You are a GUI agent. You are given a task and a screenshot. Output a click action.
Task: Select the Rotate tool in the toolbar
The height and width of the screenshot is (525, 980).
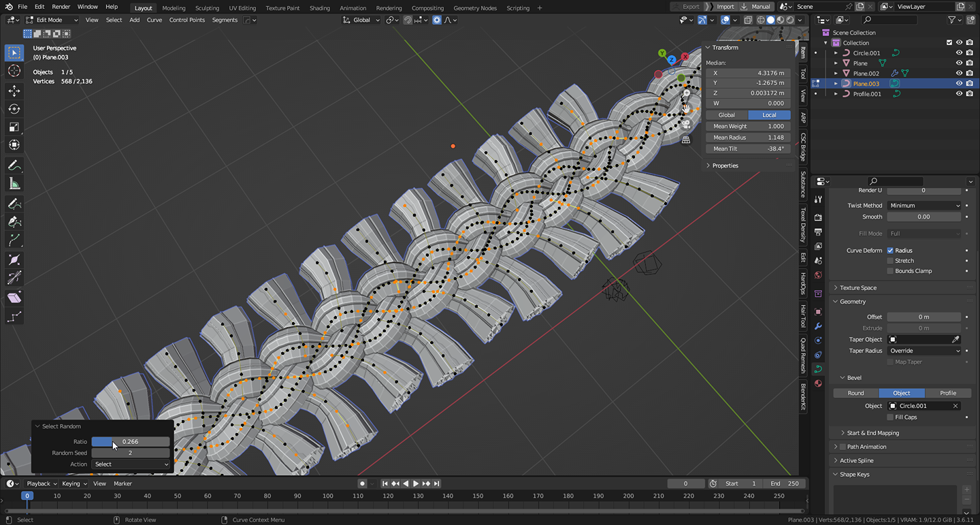tap(14, 109)
